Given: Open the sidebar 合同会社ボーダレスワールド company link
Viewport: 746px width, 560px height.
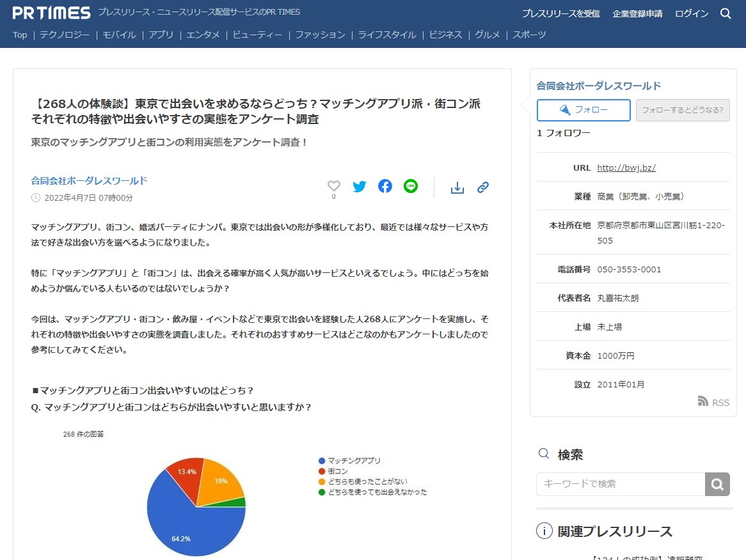Looking at the screenshot, I should [598, 86].
